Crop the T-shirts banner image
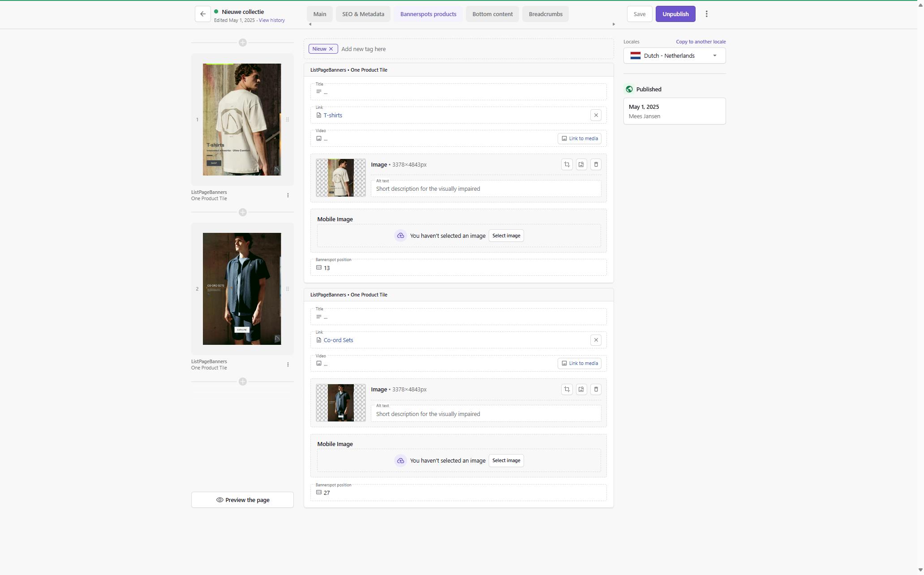This screenshot has width=924, height=575. click(x=567, y=164)
